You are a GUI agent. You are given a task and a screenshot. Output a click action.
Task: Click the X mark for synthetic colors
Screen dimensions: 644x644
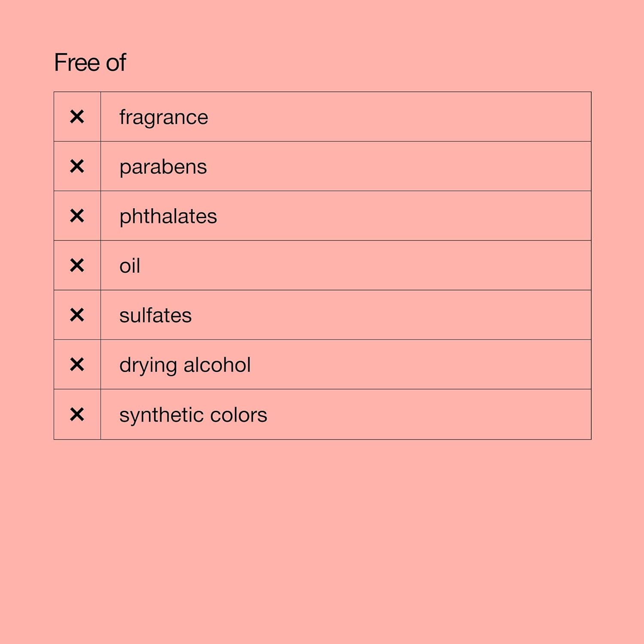pyautogui.click(x=77, y=414)
